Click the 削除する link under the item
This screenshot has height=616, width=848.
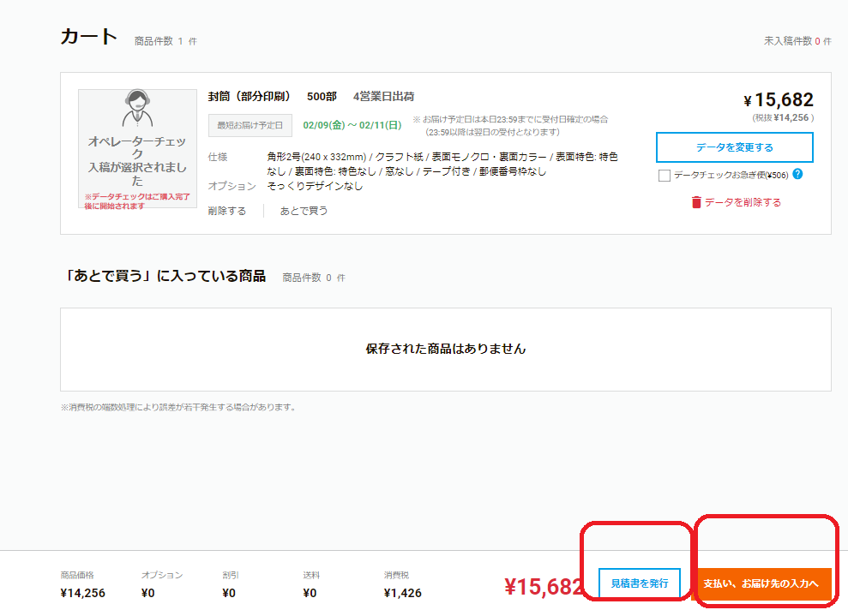click(x=227, y=211)
